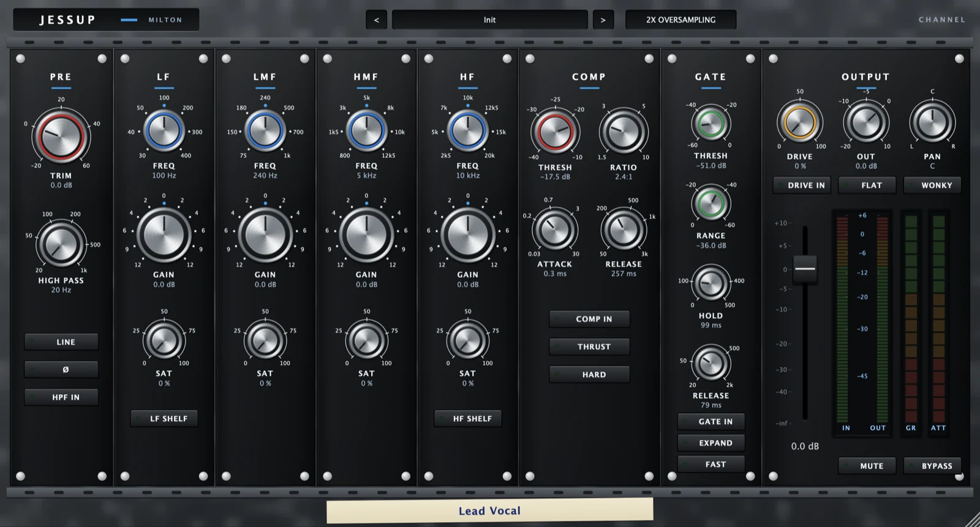Screen dimensions: 980x527
Task: Toggle the HF SHELF button
Action: click(x=468, y=419)
